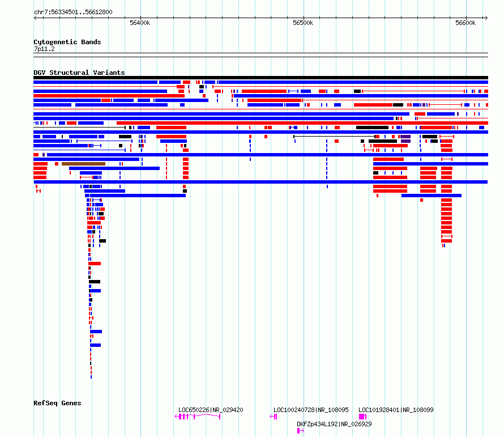Select the Cytogenetic Bands track title
504x437 pixels.
click(x=67, y=42)
